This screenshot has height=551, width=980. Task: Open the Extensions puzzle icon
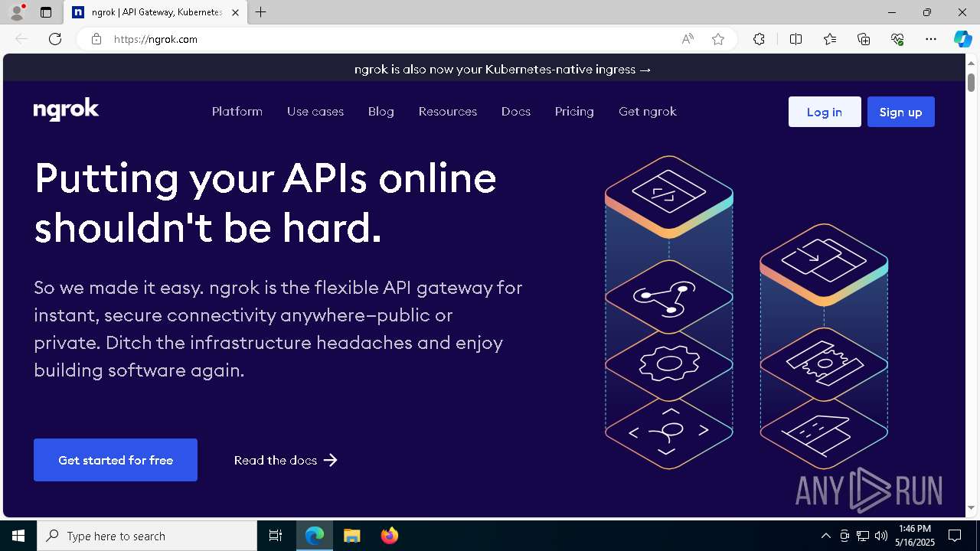(759, 39)
